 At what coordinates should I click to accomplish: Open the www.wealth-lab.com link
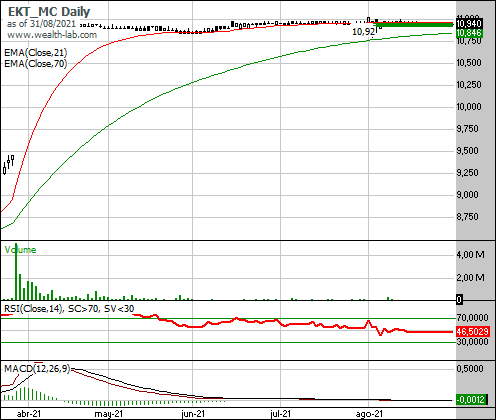52,35
